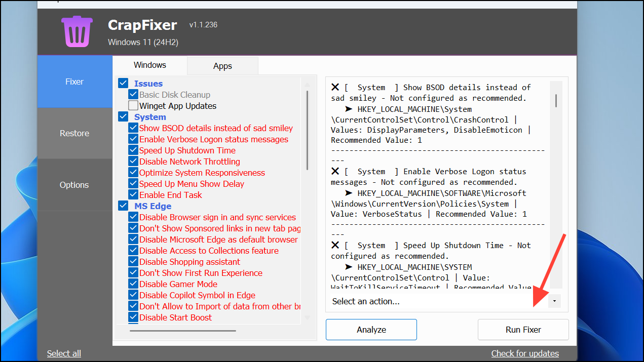Select the Issues category label
644x362 pixels.
pyautogui.click(x=148, y=84)
